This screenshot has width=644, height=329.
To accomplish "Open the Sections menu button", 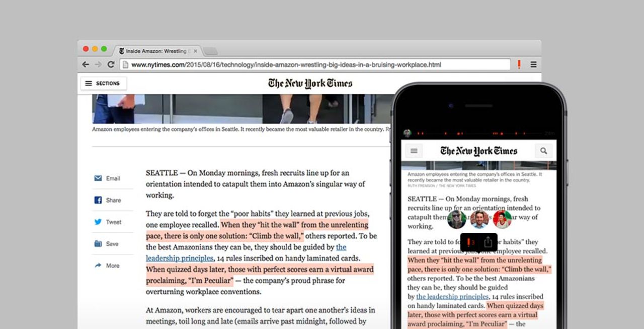I will tap(103, 84).
